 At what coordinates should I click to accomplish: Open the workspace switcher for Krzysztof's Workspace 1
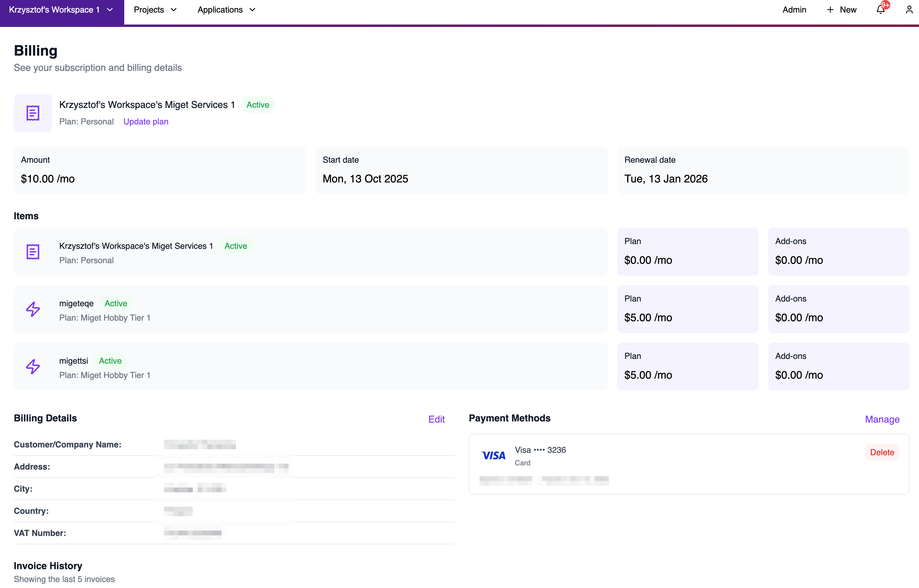61,10
